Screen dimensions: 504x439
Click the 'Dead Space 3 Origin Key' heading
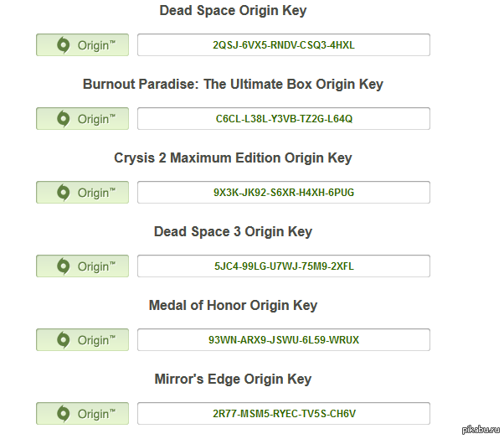[233, 232]
